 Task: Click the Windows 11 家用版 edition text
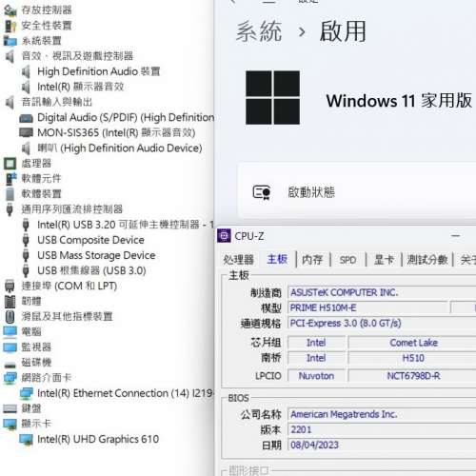click(399, 101)
